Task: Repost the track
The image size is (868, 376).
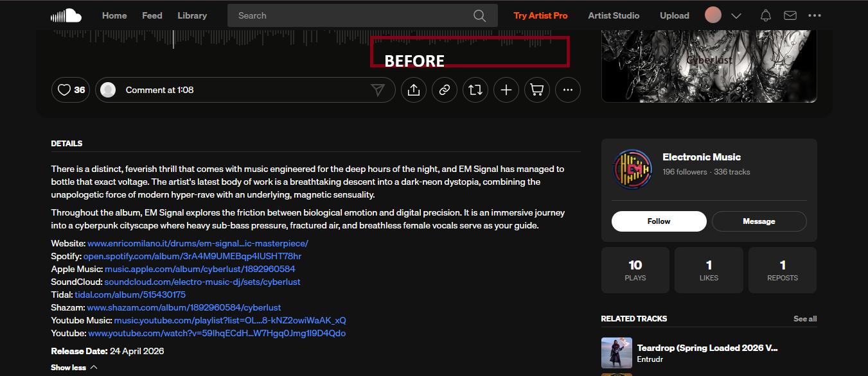Action: [x=475, y=90]
